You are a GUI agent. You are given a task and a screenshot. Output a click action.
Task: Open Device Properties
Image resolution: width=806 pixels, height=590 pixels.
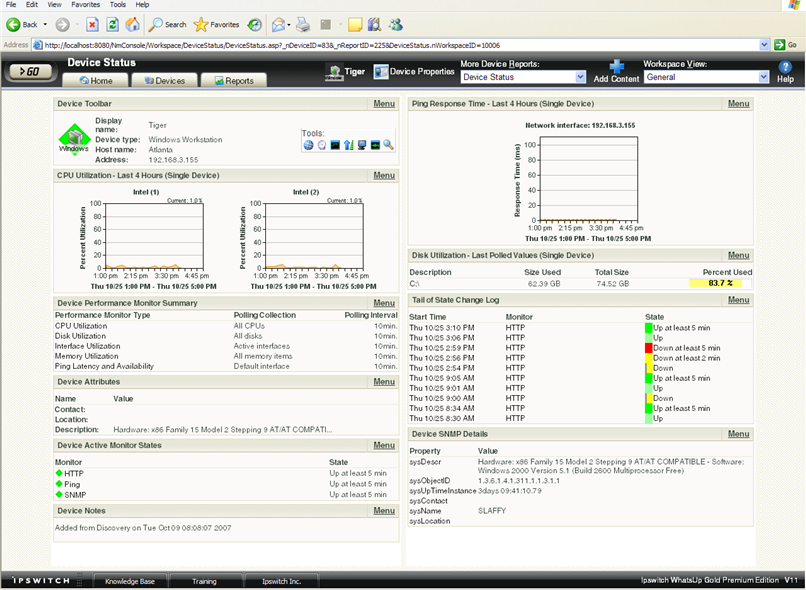(404, 72)
